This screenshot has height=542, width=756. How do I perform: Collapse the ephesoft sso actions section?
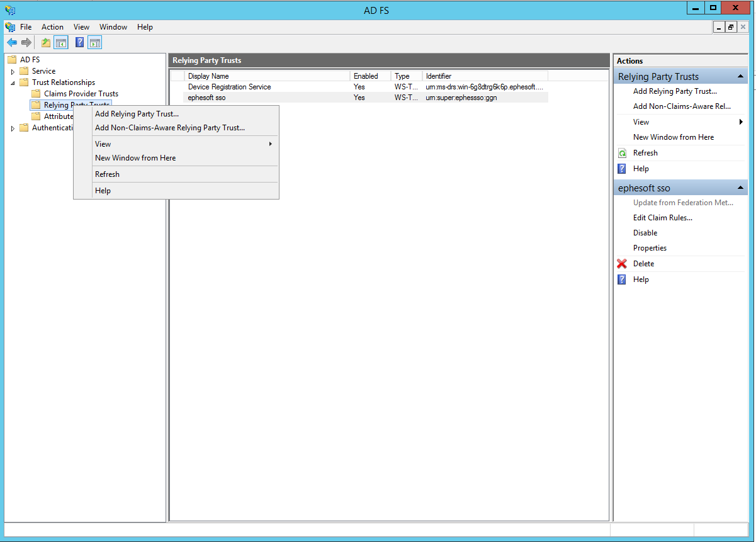740,188
